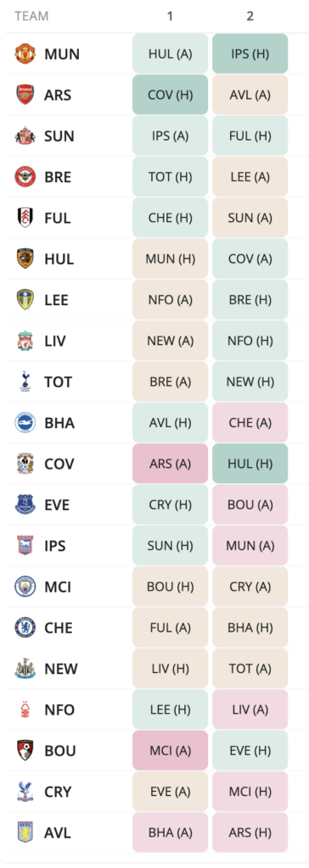The height and width of the screenshot is (868, 309).
Task: Select gameweek 2 column header
Action: pyautogui.click(x=250, y=16)
